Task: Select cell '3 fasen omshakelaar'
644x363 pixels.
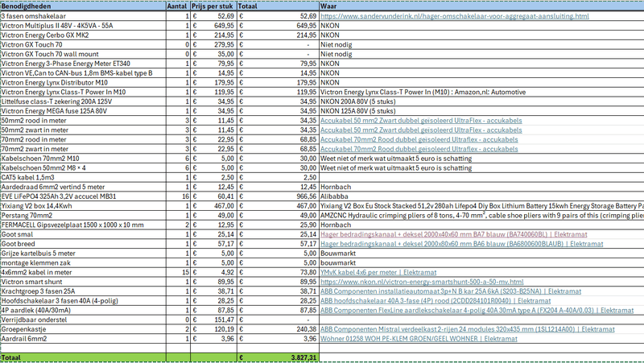Action: (84, 16)
